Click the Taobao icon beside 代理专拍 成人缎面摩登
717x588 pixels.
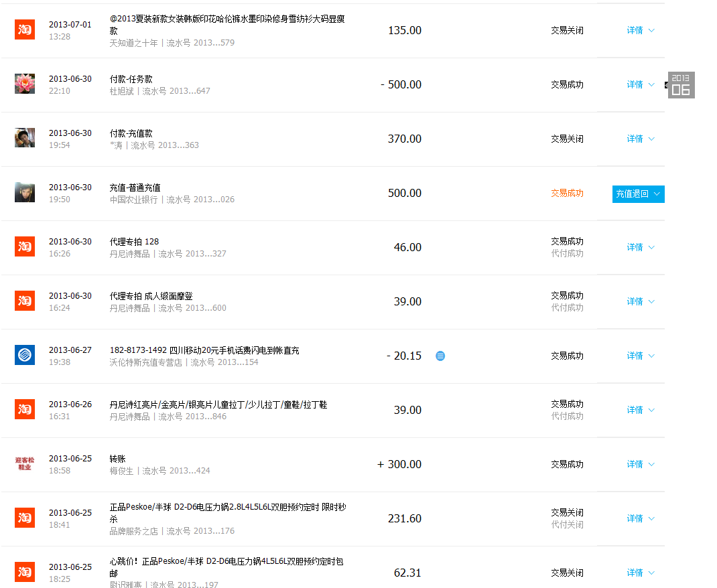tap(25, 301)
